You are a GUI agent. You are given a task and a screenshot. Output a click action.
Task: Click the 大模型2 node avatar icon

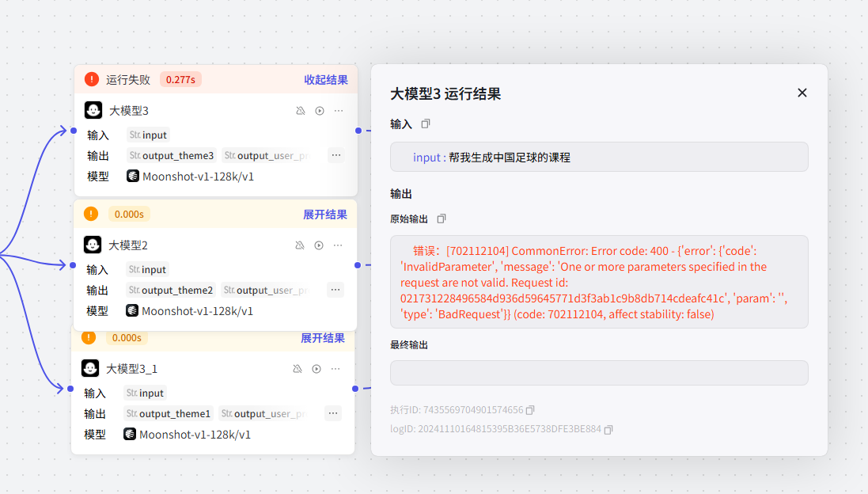(93, 245)
